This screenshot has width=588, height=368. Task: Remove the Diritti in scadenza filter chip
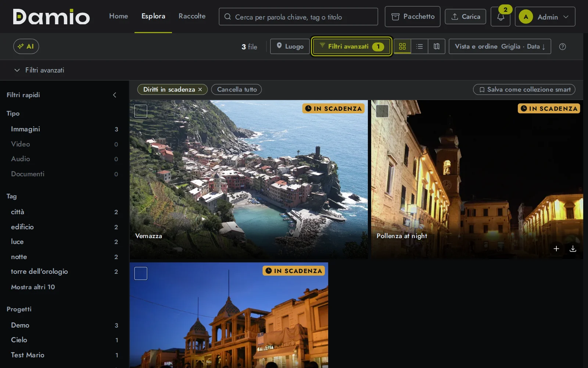pos(200,89)
